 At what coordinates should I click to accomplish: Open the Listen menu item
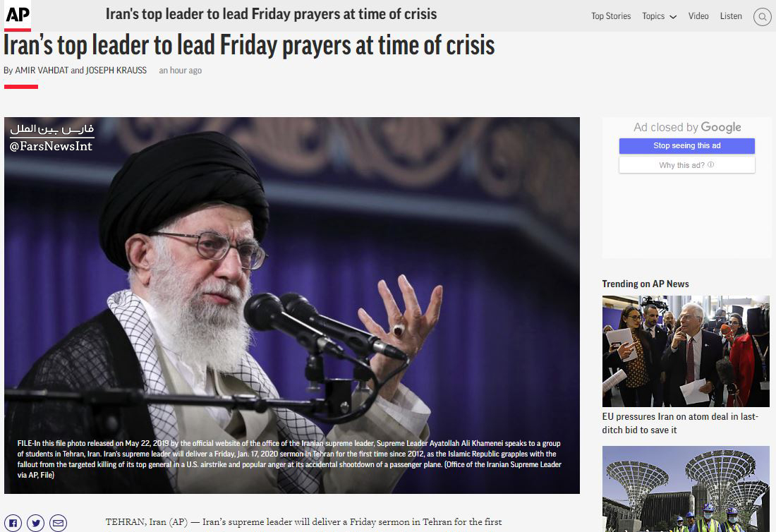731,16
